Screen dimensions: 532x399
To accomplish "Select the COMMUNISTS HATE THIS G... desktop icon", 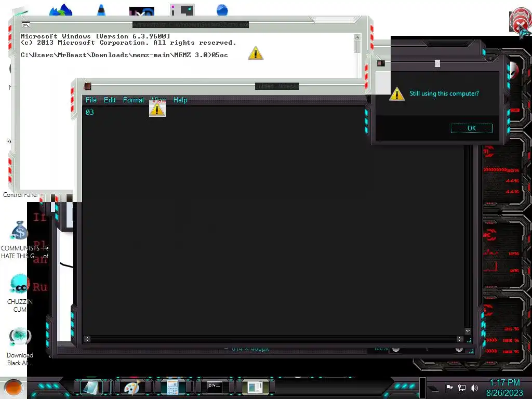I will coord(20,240).
